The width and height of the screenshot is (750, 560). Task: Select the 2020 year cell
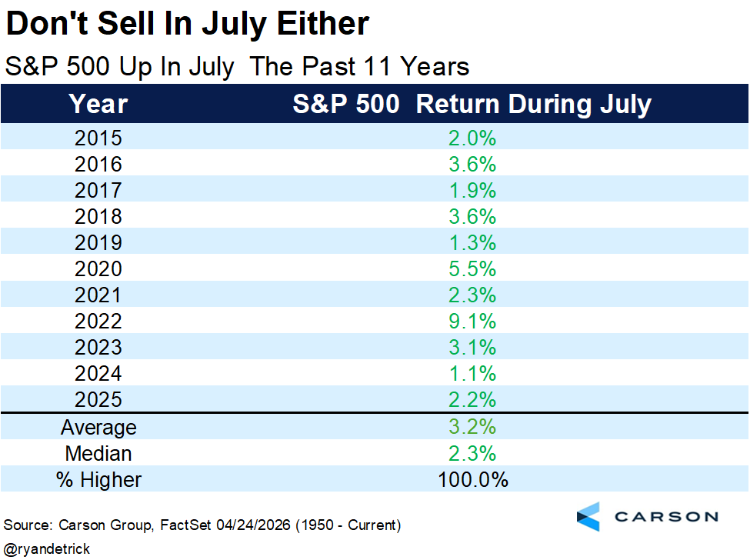pyautogui.click(x=98, y=268)
